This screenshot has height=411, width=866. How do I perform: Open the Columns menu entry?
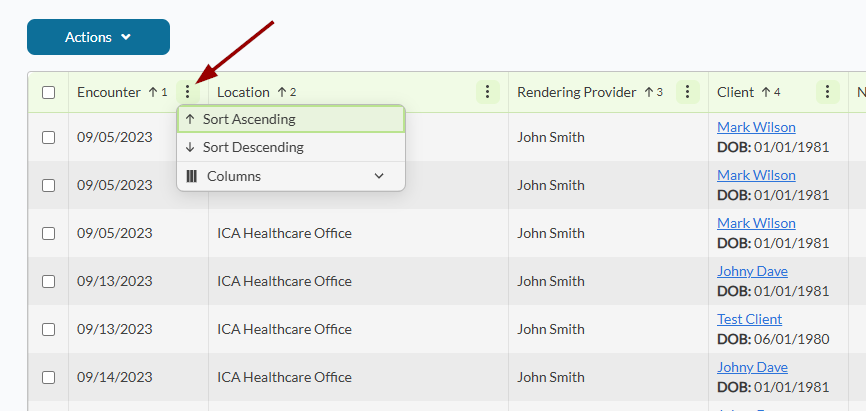coord(234,176)
